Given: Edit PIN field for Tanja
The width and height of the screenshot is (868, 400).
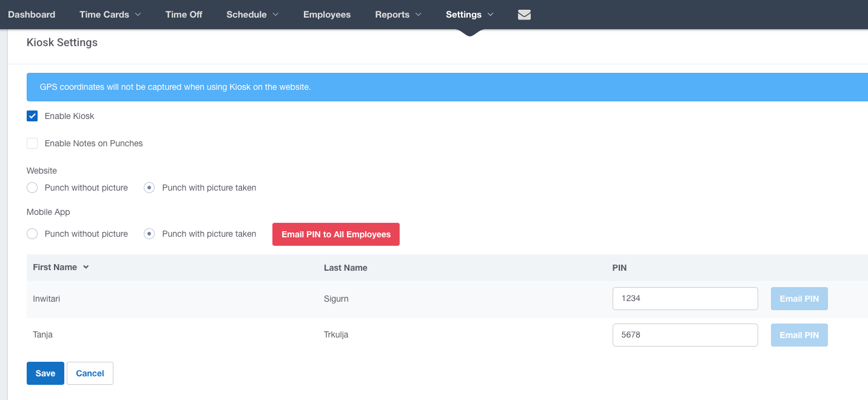Looking at the screenshot, I should pyautogui.click(x=685, y=335).
